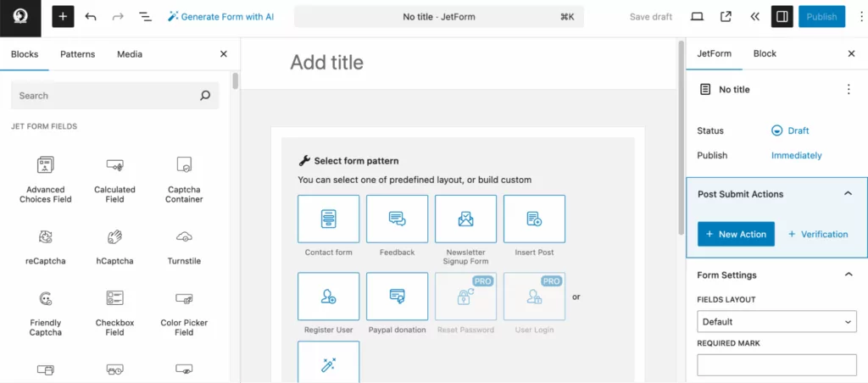Open the form in a new tab

tap(726, 17)
